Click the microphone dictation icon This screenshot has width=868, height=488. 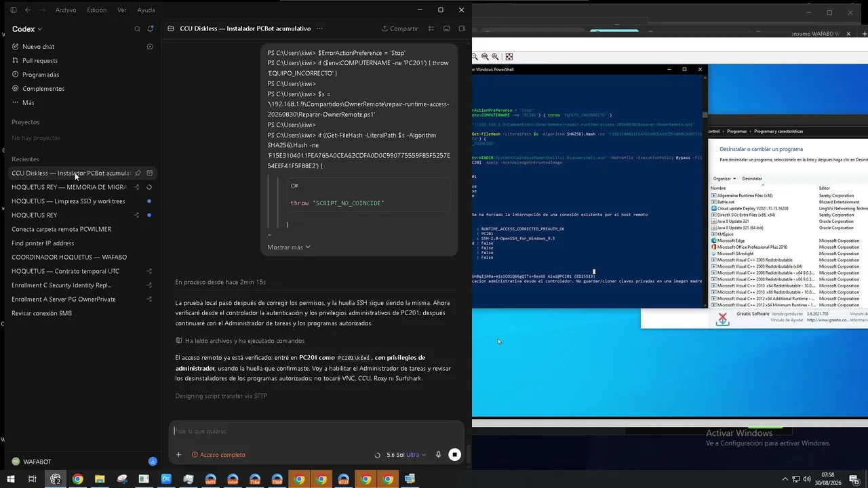tap(438, 455)
